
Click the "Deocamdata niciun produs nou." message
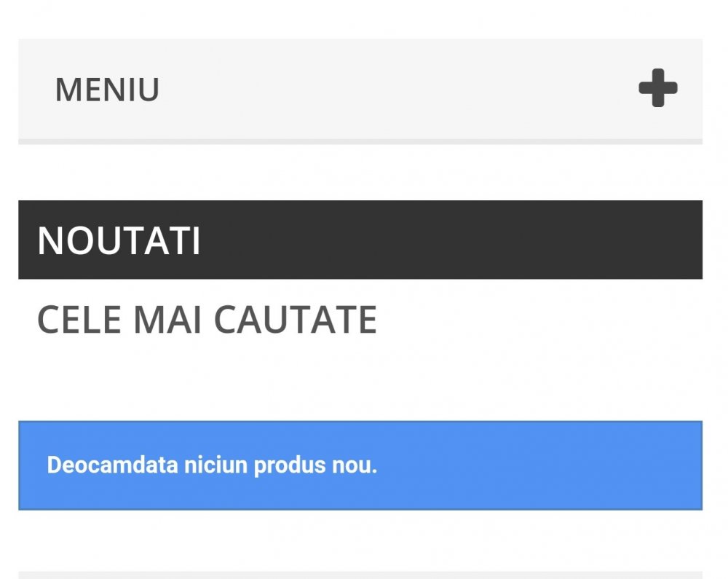[212, 465]
